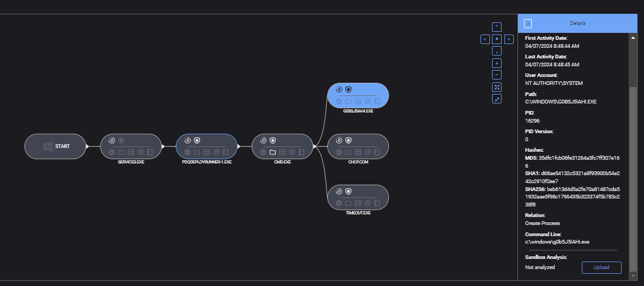
Task: Pan the graph right with arrow
Action: 509,39
